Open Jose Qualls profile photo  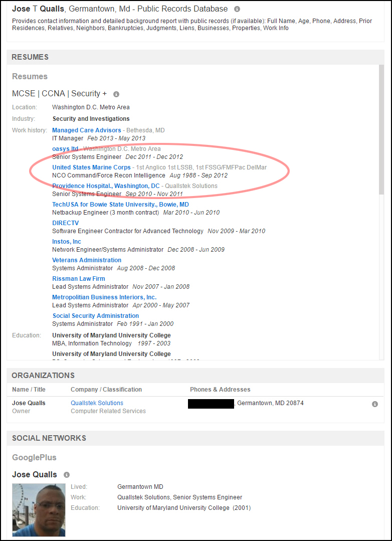(39, 510)
